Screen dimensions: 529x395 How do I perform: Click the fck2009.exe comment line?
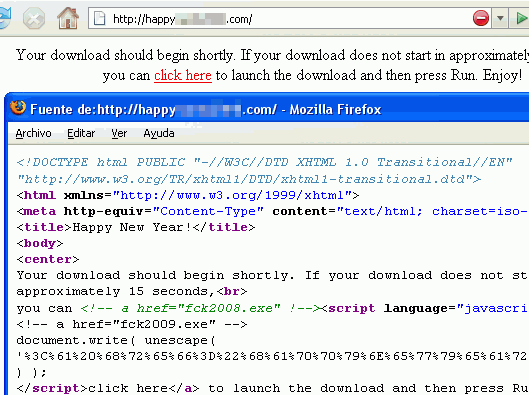pos(132,325)
